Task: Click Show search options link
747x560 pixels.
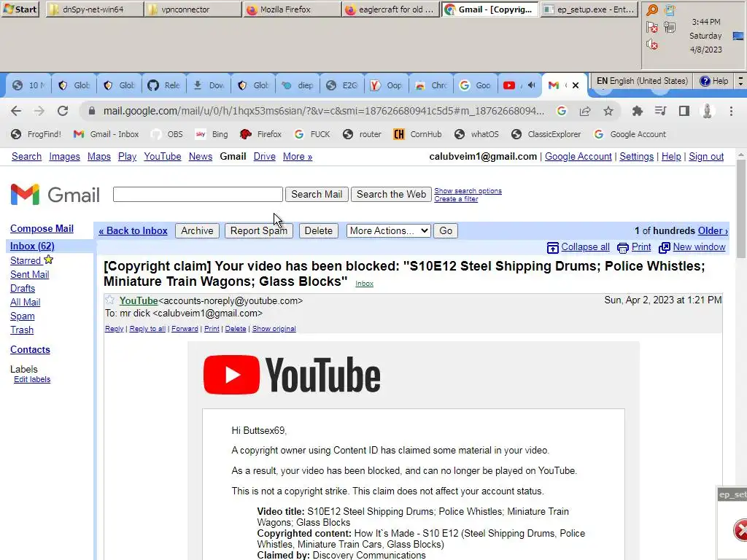Action: tap(468, 191)
